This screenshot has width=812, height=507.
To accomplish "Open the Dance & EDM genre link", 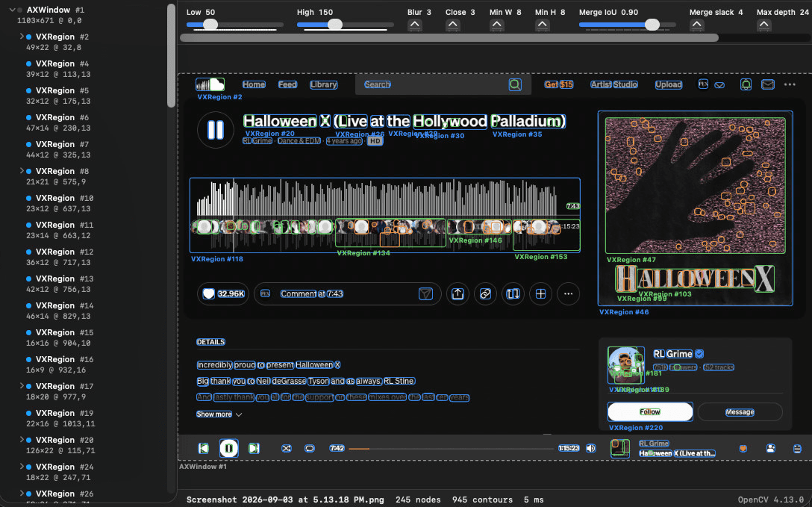I will [x=299, y=141].
